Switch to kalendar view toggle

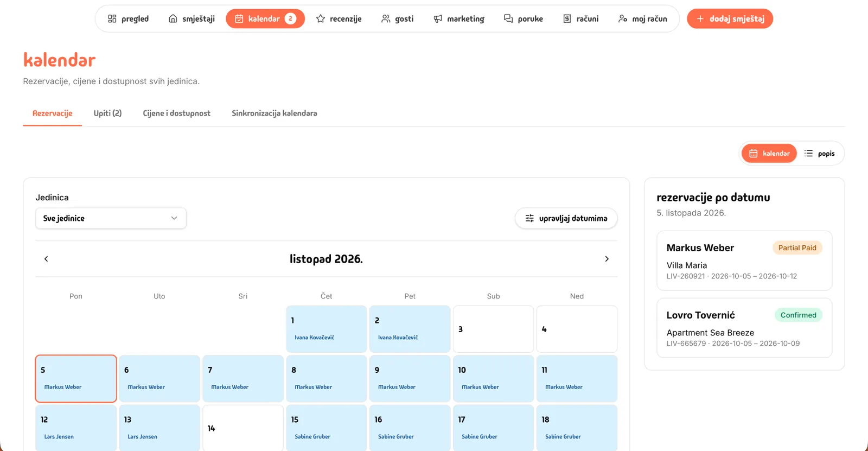(x=769, y=154)
